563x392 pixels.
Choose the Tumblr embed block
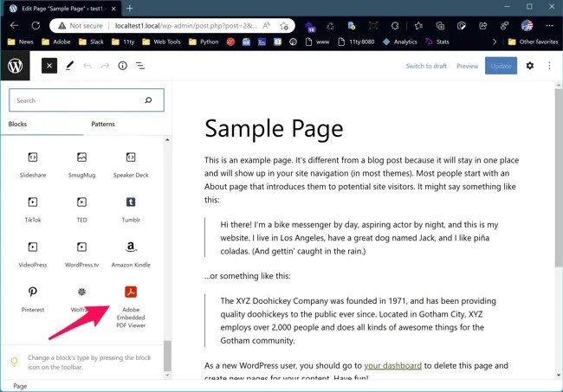(x=130, y=209)
